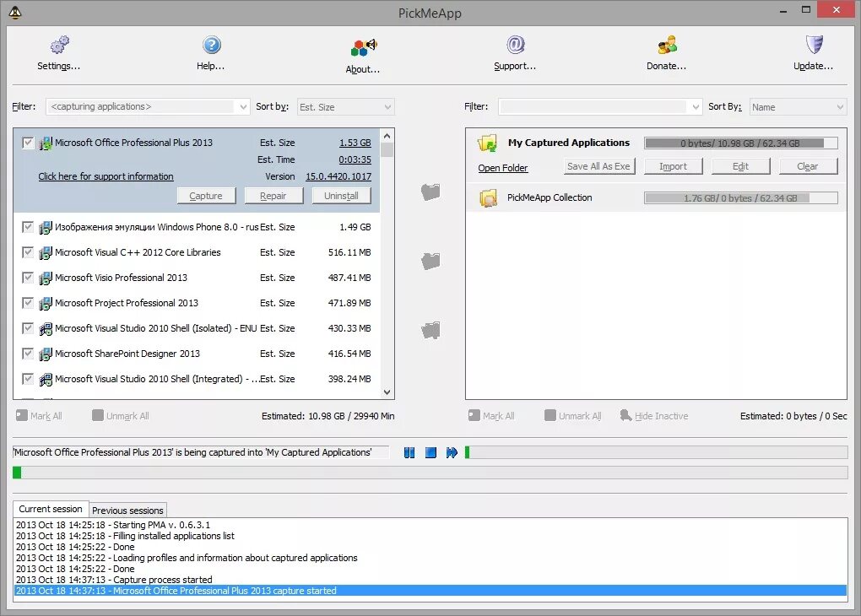Click Visual Studio 2010 Shell (Integrated) icon
Viewport: 861px width, 616px height.
click(46, 379)
